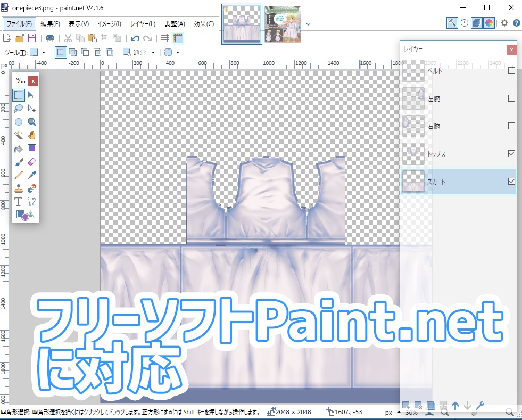The image size is (522, 420).
Task: Open the help question mark
Action: (516, 23)
